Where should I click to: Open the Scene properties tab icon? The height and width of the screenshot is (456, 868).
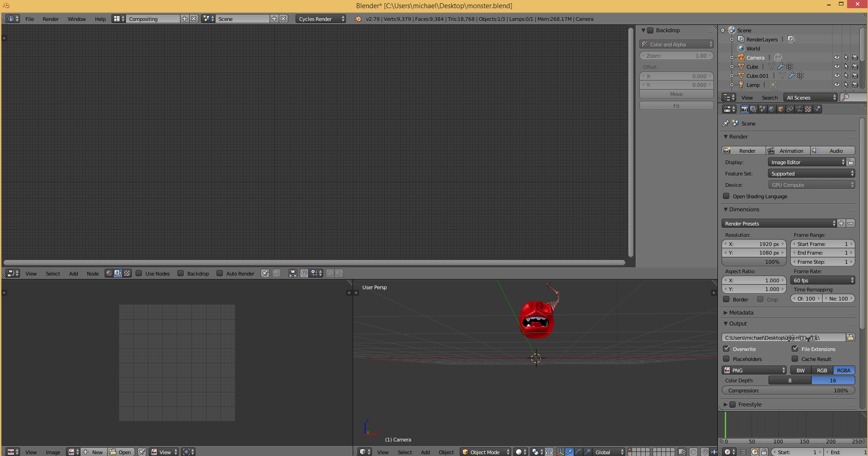point(763,109)
